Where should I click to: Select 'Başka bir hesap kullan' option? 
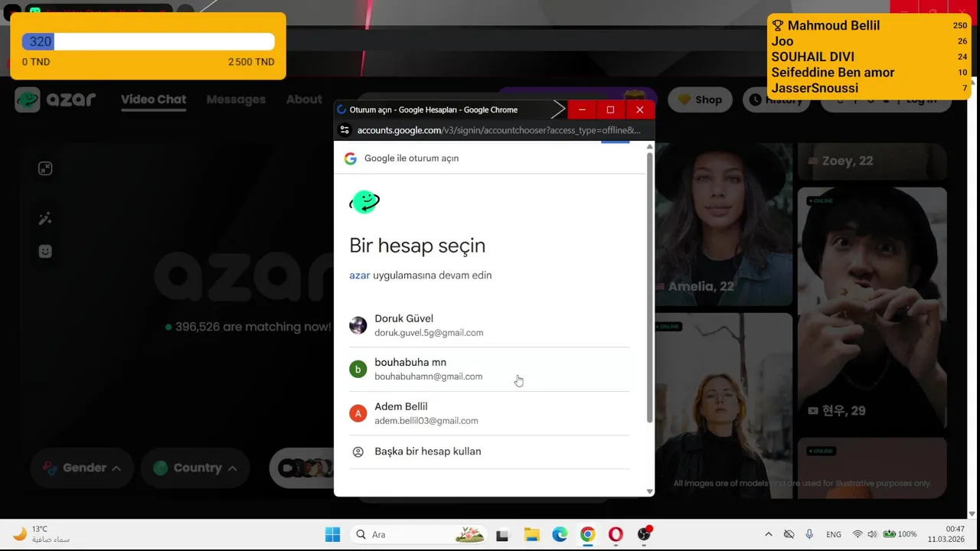(x=489, y=452)
